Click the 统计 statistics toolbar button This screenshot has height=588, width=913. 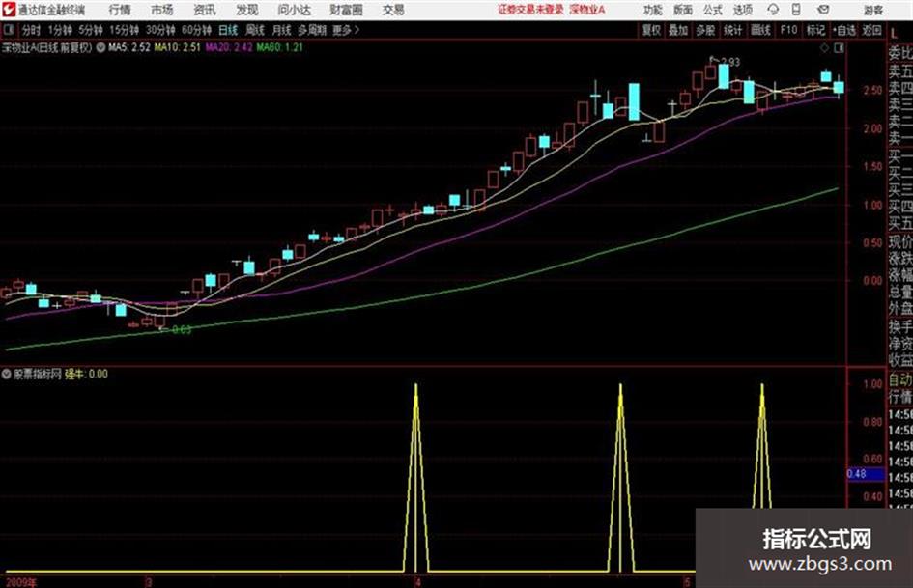(733, 30)
